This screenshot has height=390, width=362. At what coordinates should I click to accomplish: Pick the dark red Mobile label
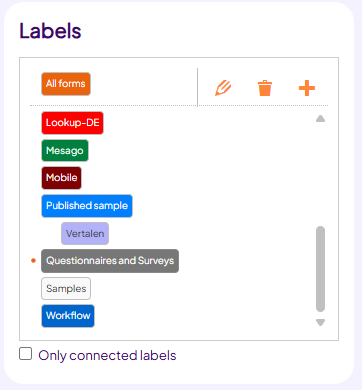61,178
